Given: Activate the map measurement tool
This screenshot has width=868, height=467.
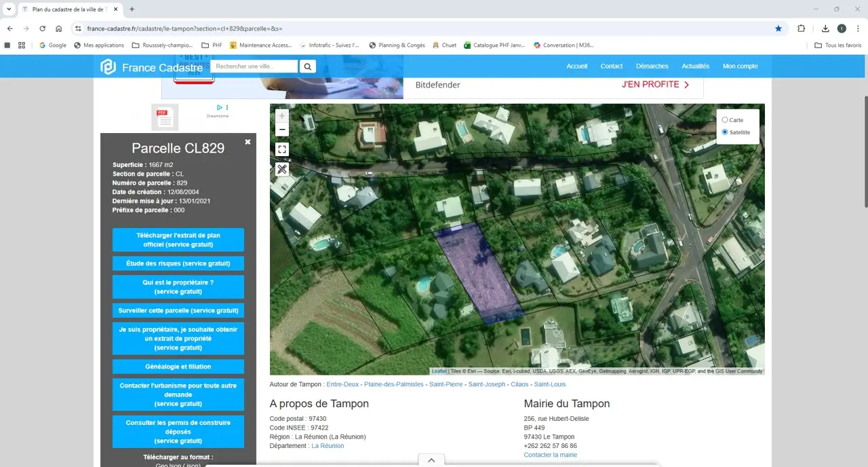Looking at the screenshot, I should tap(282, 169).
